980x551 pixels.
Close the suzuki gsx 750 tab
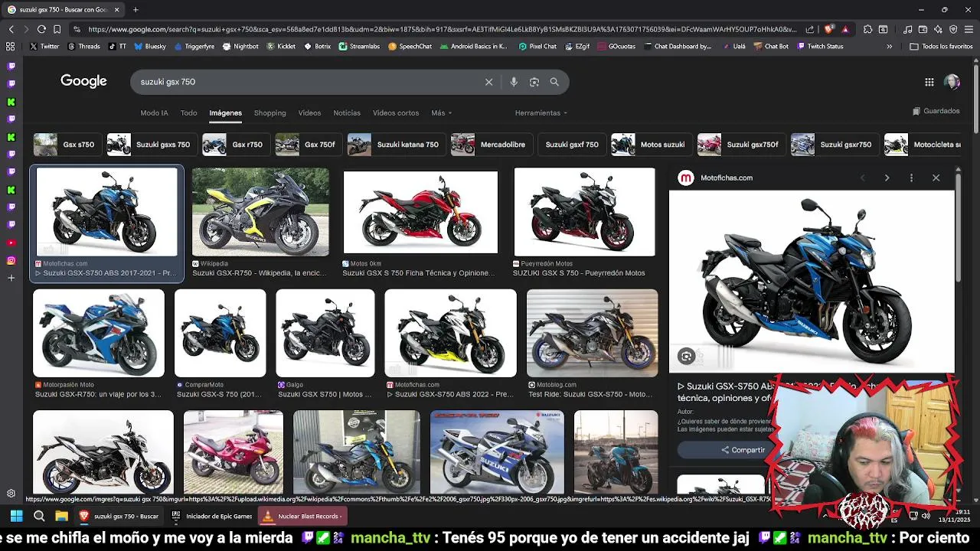coord(116,9)
